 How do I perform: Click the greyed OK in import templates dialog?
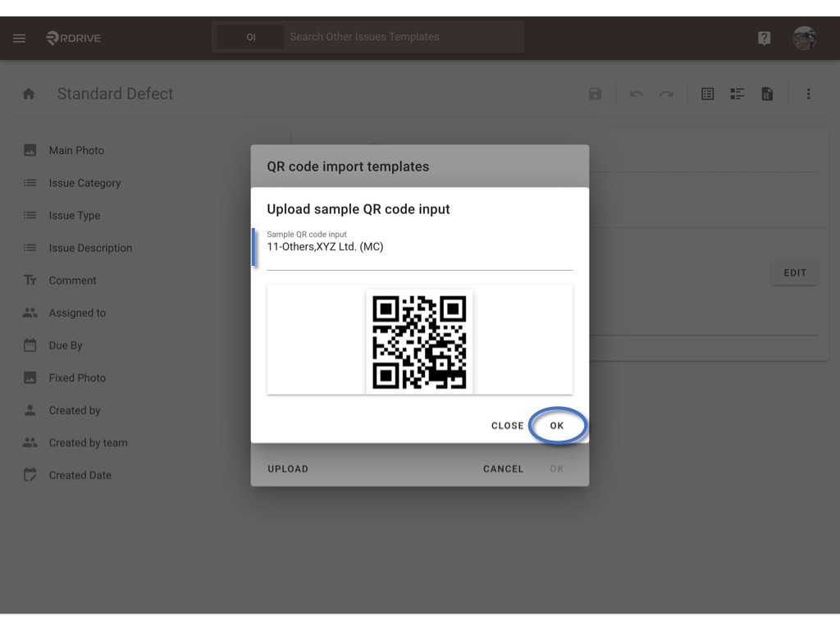tap(557, 468)
